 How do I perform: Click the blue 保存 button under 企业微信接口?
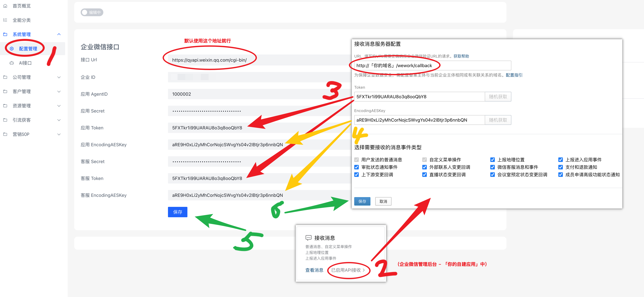(178, 212)
